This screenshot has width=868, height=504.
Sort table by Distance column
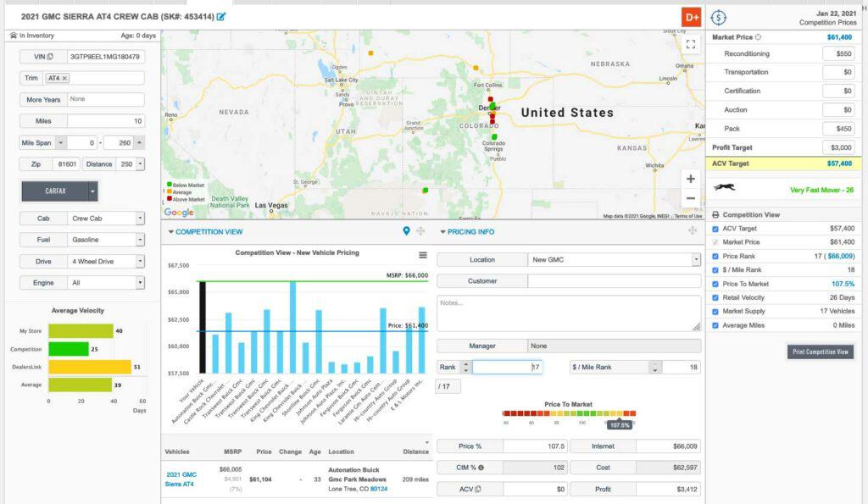tap(415, 451)
